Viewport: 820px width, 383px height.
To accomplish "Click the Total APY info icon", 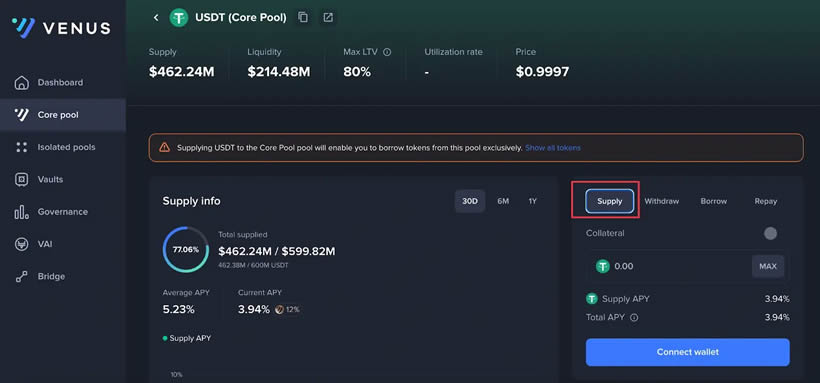I will (634, 317).
